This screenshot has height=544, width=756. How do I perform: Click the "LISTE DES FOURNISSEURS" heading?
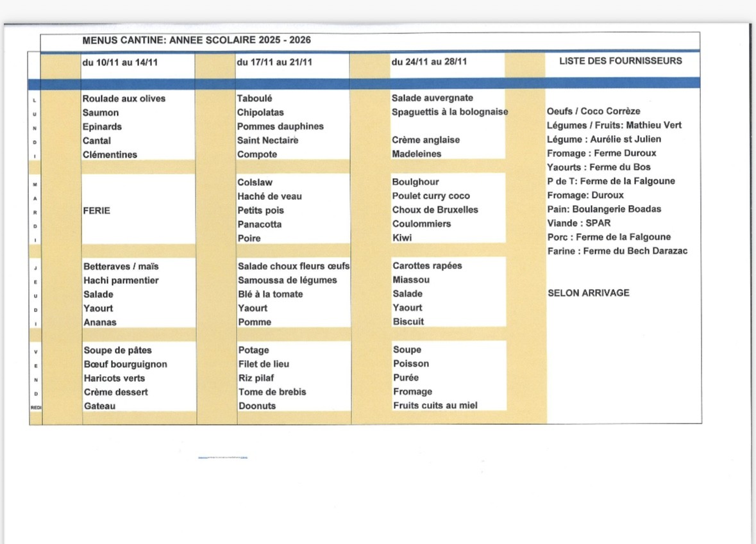coord(620,61)
